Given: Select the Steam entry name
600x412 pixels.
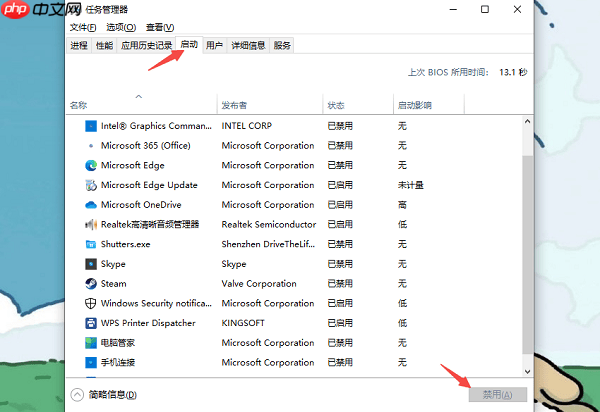Looking at the screenshot, I should (113, 283).
